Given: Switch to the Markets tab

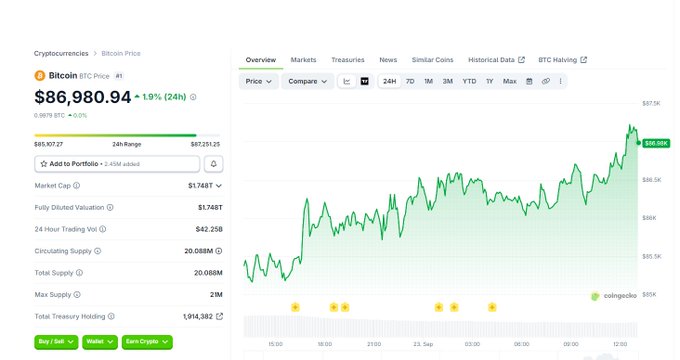Looking at the screenshot, I should pyautogui.click(x=303, y=60).
